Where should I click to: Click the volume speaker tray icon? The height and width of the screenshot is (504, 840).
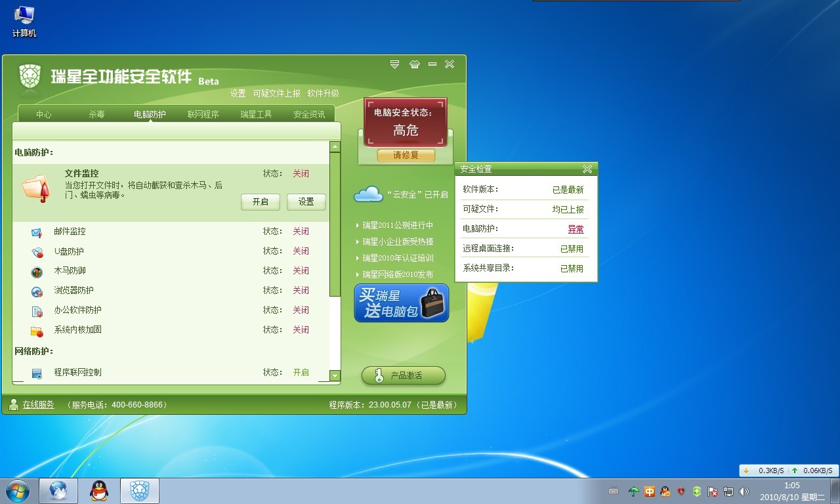click(x=744, y=492)
